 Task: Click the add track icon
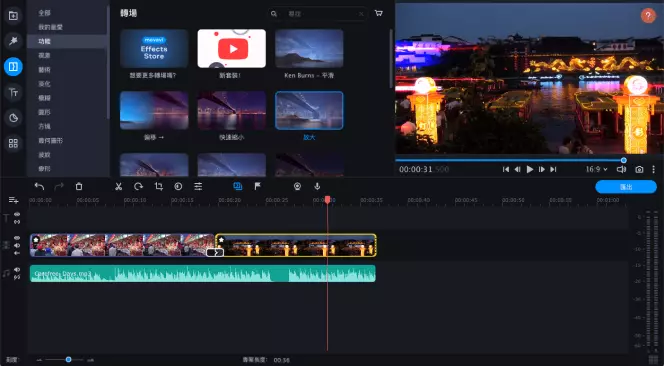pos(13,200)
